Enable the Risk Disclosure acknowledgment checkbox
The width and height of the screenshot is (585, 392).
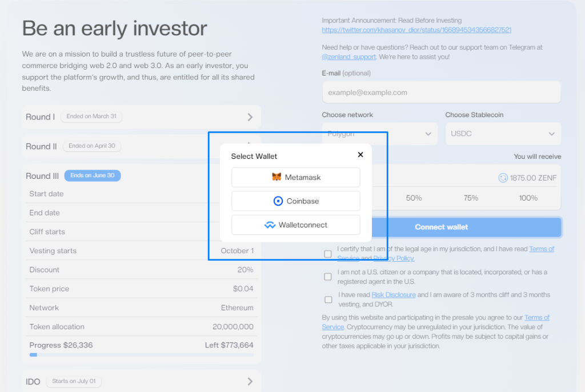click(x=328, y=300)
